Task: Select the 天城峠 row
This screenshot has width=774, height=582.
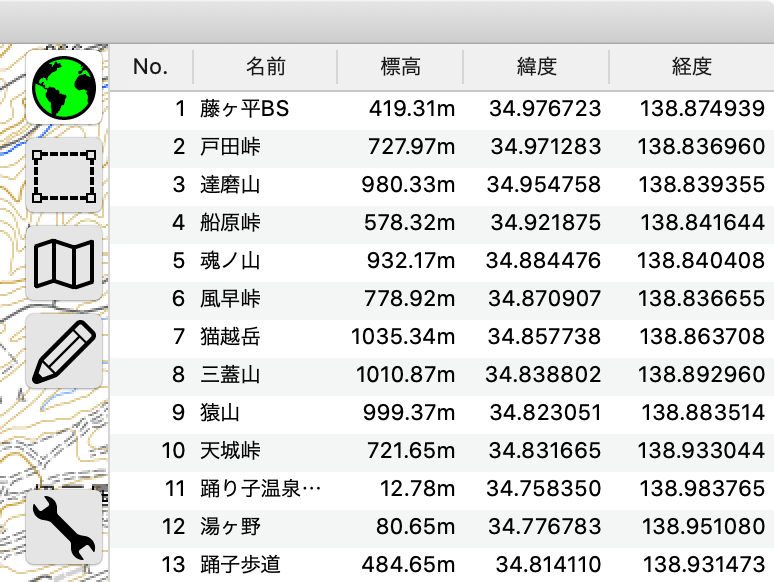Action: point(442,451)
